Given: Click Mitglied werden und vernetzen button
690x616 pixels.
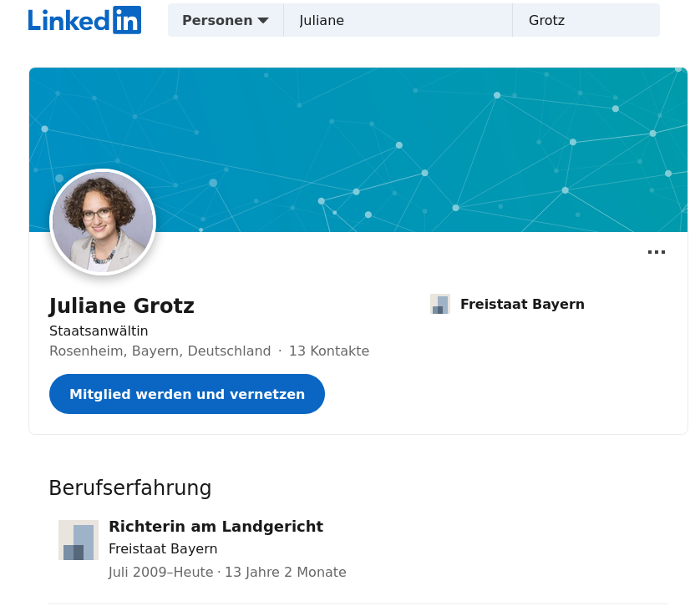Looking at the screenshot, I should pyautogui.click(x=187, y=394).
